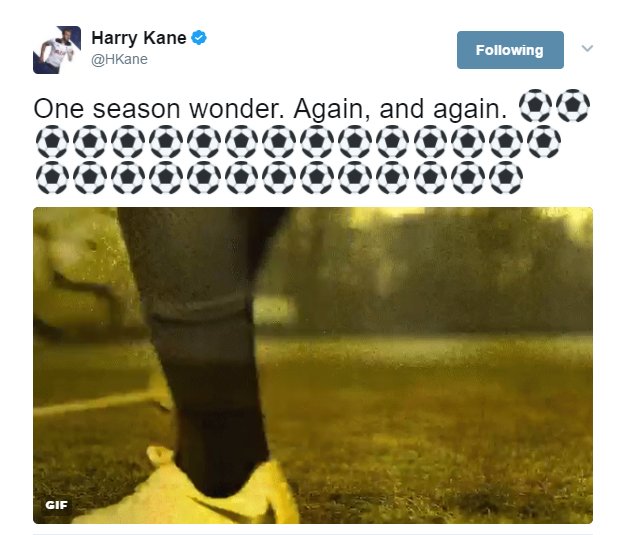Expand the tweet options chevron
This screenshot has width=625, height=535.
pyautogui.click(x=587, y=48)
